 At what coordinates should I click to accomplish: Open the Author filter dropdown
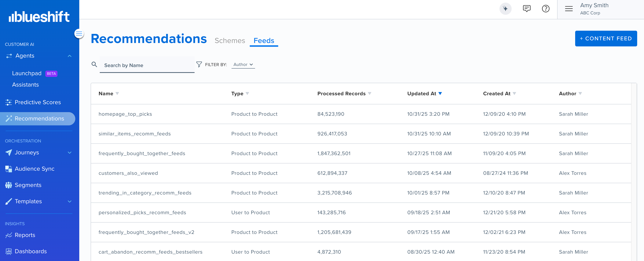pyautogui.click(x=243, y=64)
